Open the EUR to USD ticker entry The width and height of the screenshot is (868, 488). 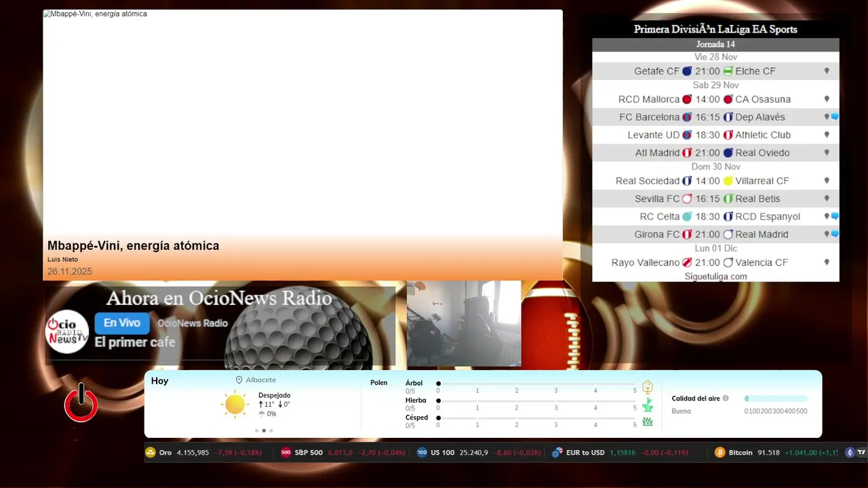click(620, 453)
